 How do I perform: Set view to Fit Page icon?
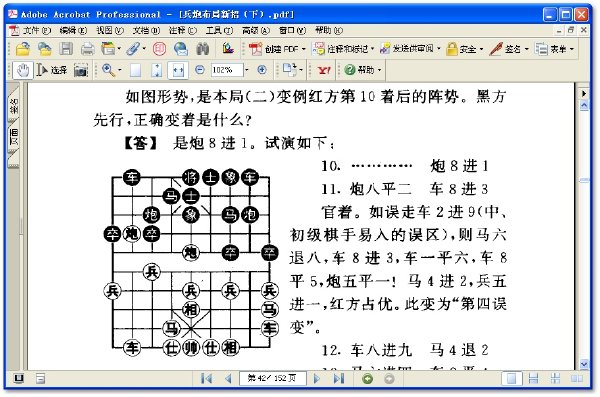[157, 70]
